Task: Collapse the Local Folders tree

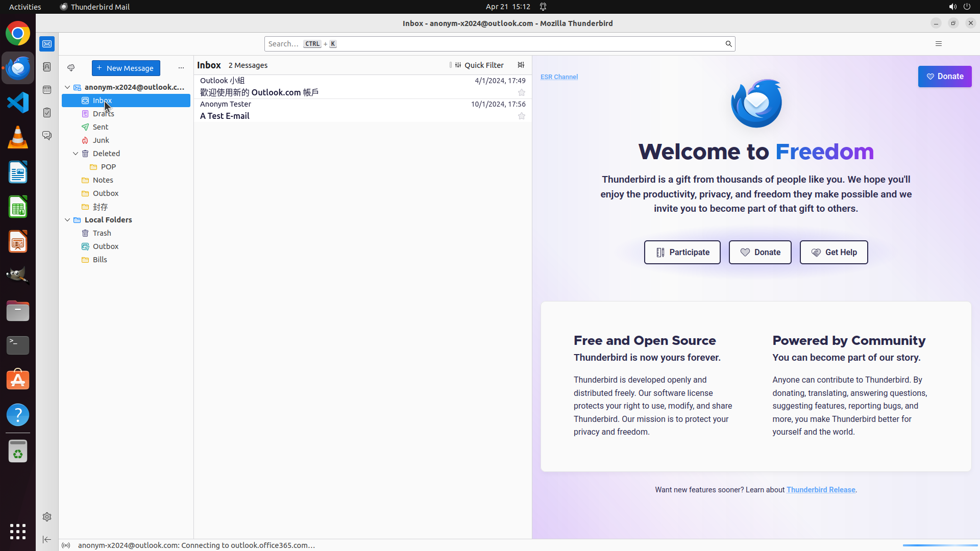Action: coord(67,220)
